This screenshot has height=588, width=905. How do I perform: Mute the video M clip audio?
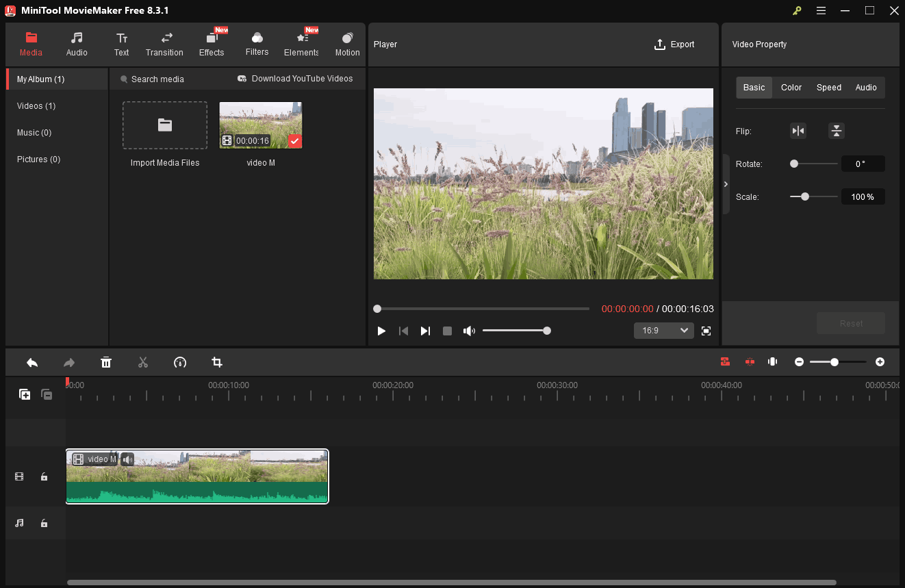[x=127, y=459]
